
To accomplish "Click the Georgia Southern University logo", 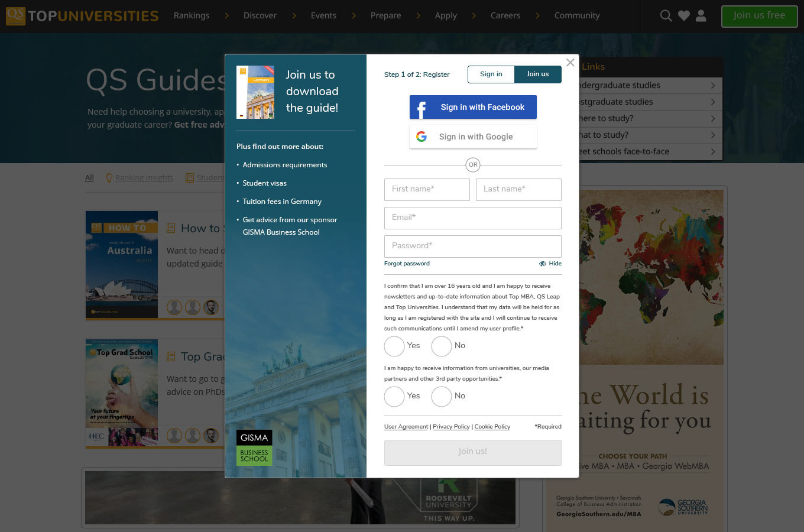I will (683, 507).
